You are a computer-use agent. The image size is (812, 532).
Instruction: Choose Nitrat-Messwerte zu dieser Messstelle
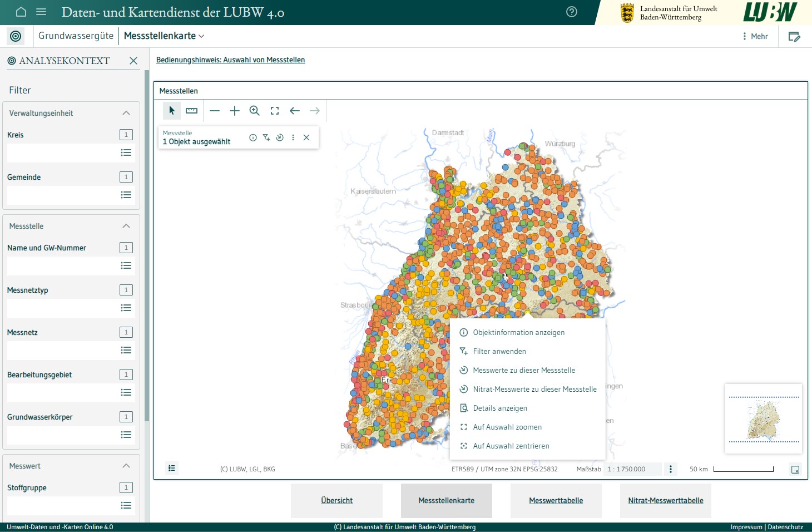click(527, 389)
